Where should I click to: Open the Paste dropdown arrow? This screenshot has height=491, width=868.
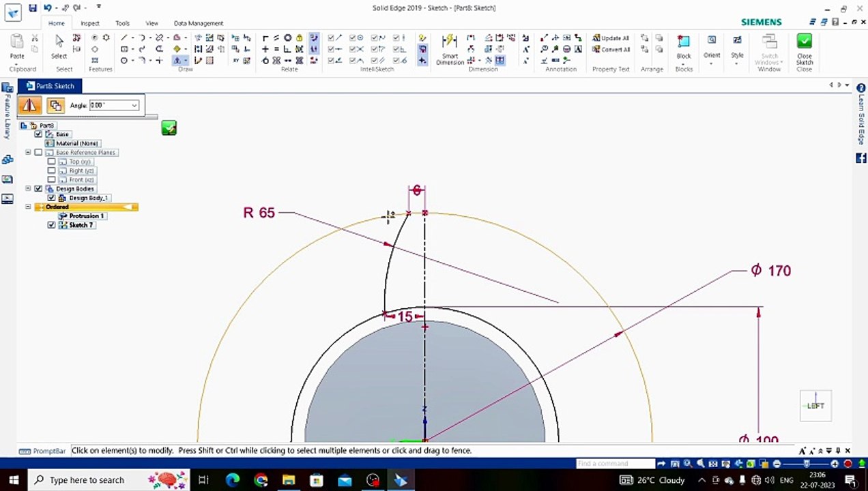coord(17,63)
